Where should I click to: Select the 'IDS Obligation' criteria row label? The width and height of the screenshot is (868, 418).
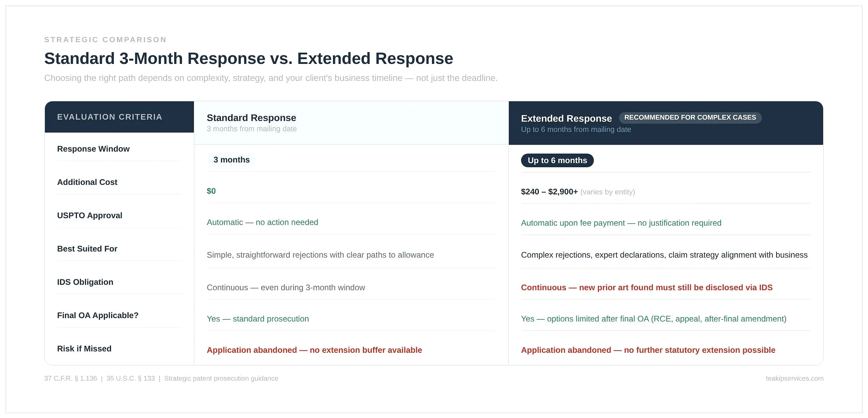(85, 282)
